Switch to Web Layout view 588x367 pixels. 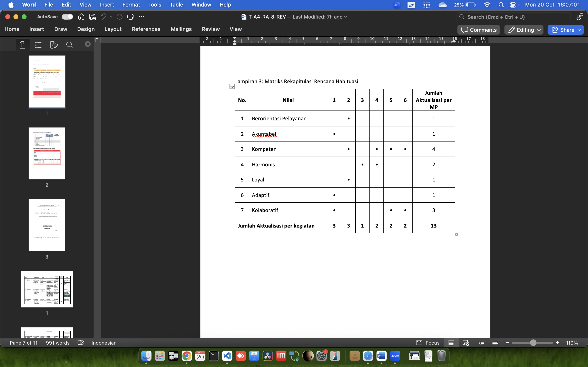click(x=466, y=343)
